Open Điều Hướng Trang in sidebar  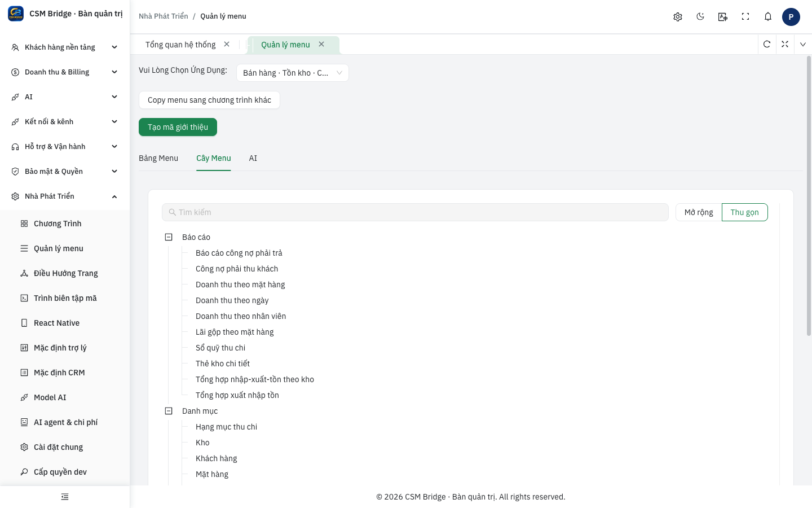pyautogui.click(x=65, y=273)
